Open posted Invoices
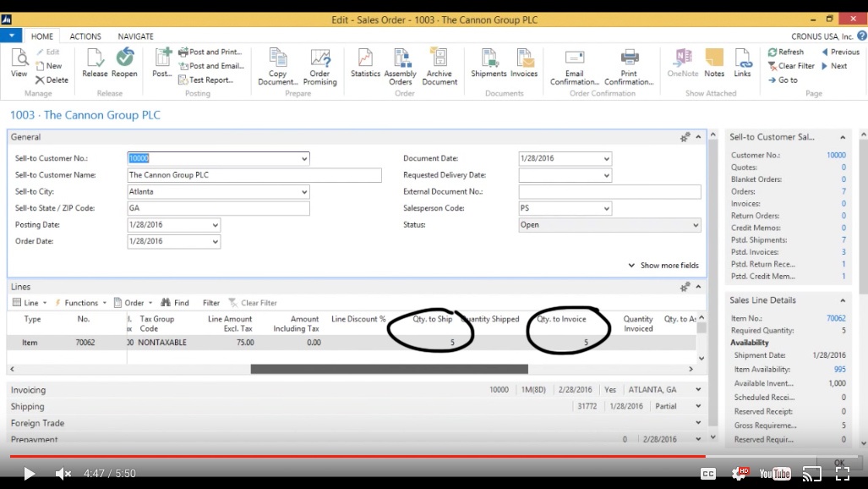868x489 pixels. point(524,63)
